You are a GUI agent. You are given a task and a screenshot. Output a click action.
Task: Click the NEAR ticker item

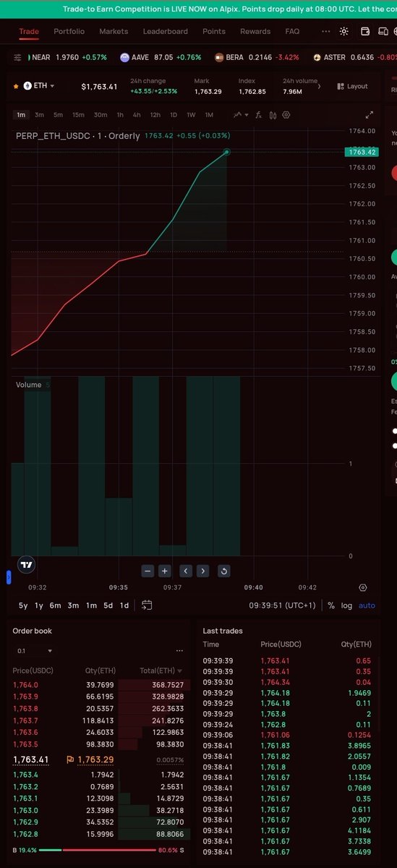pos(67,57)
